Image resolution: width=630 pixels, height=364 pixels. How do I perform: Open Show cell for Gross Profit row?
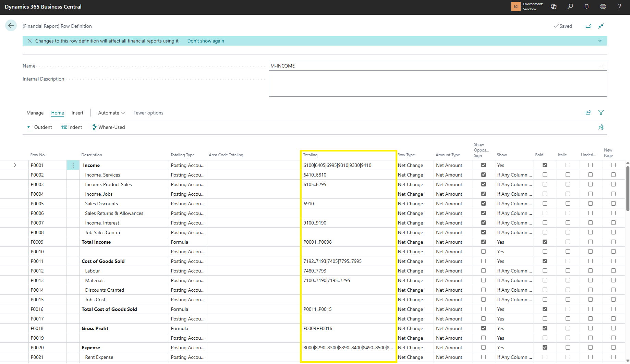click(514, 328)
